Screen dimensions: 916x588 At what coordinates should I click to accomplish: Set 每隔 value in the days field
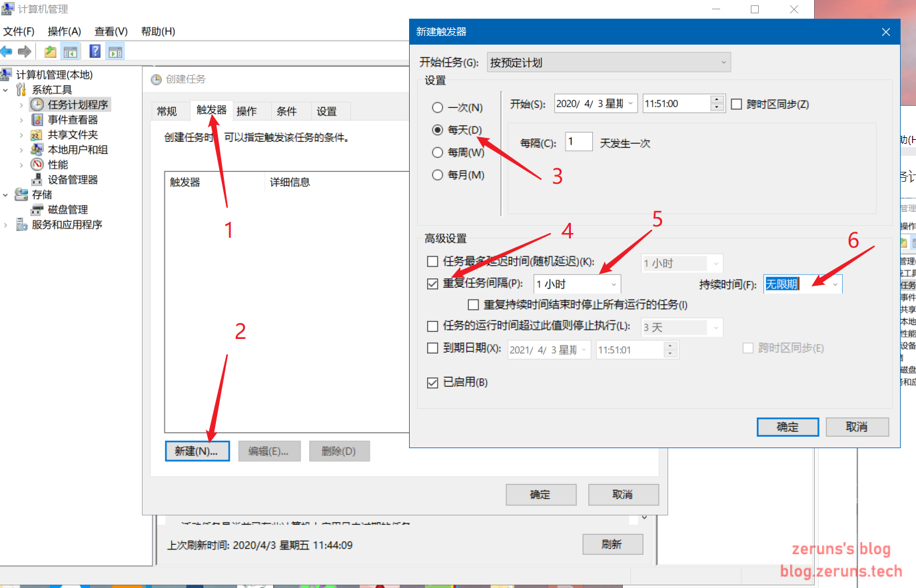tap(578, 141)
